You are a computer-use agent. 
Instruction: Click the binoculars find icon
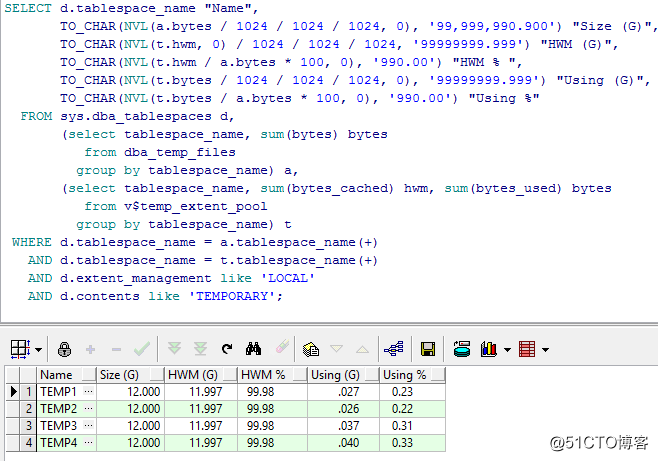click(x=253, y=349)
